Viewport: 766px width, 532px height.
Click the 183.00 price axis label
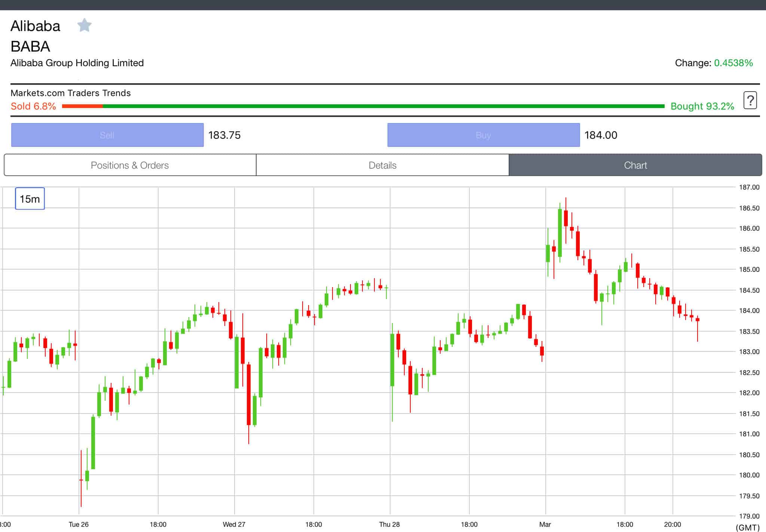(749, 351)
